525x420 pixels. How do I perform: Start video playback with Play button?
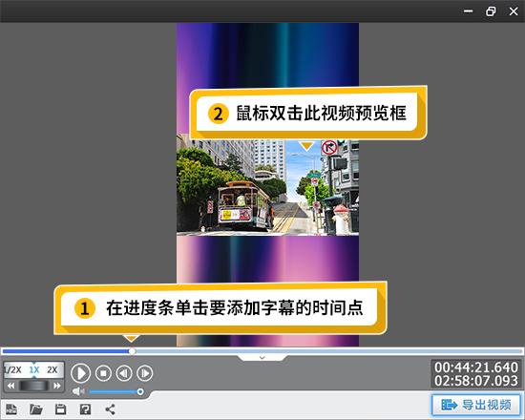(x=81, y=373)
